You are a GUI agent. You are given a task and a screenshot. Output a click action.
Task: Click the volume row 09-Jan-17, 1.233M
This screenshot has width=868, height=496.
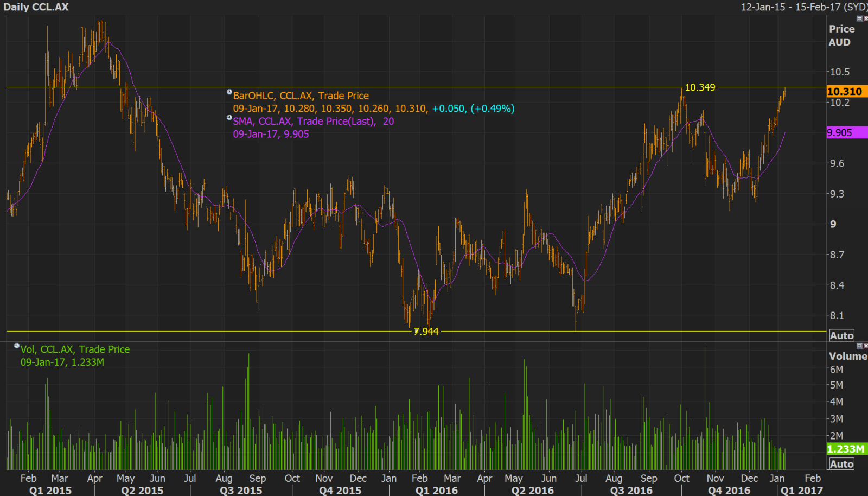pyautogui.click(x=62, y=362)
